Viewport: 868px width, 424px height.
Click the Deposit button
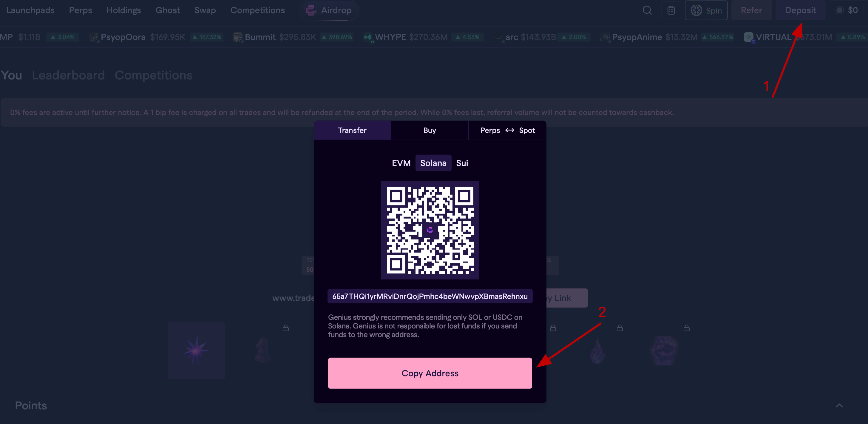pos(800,10)
